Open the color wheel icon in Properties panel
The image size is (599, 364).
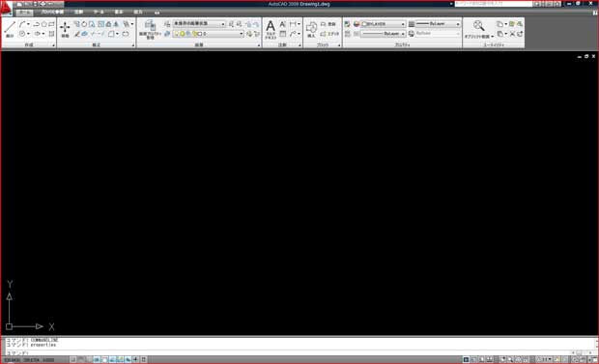tap(357, 24)
